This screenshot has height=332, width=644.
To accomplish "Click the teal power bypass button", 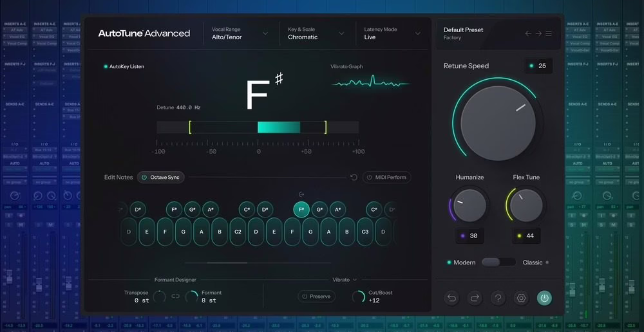I will pos(545,299).
